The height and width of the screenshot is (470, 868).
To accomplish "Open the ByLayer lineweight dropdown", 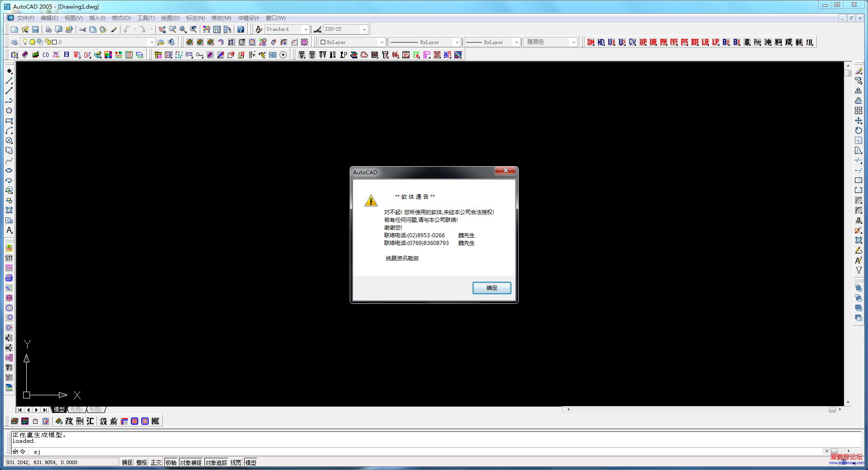I will [x=516, y=42].
